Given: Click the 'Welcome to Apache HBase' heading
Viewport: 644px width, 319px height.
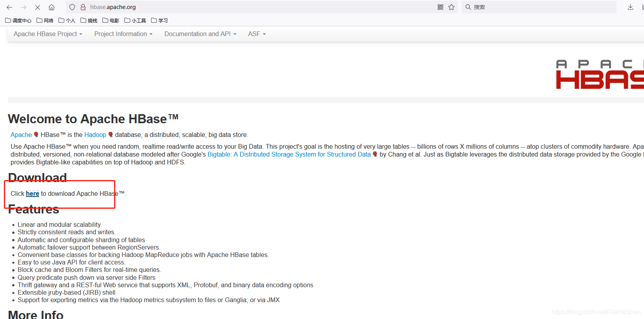Looking at the screenshot, I should [x=93, y=119].
